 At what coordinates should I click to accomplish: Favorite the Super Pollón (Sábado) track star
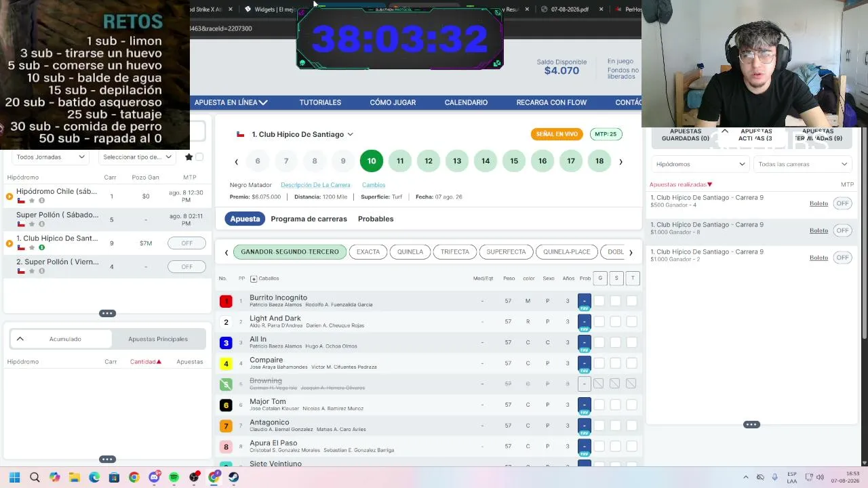[31, 224]
